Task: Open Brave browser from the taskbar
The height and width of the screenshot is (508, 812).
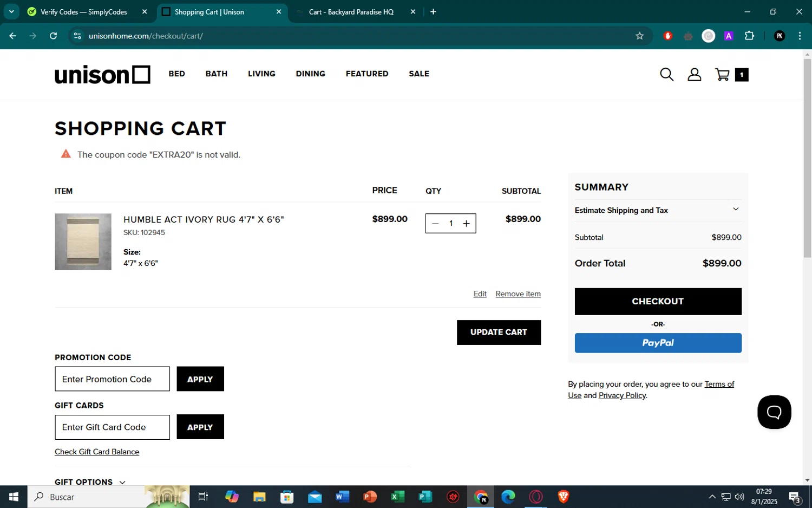Action: click(564, 497)
